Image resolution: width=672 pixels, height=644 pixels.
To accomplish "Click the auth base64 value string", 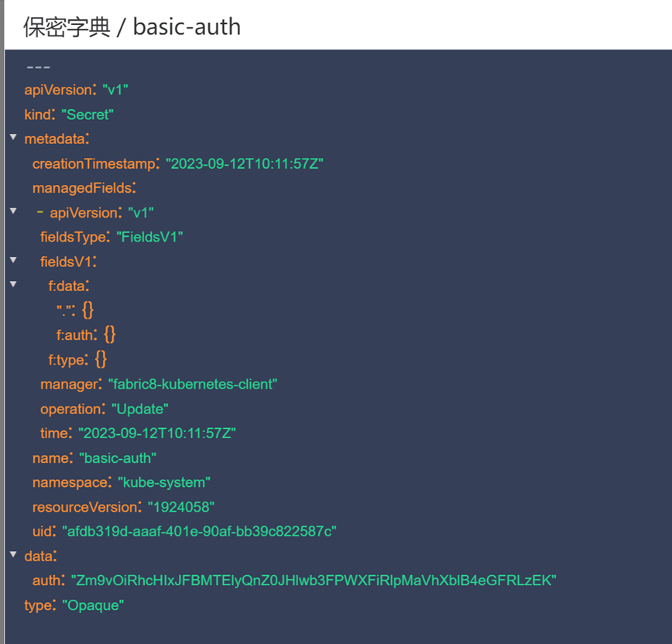I will point(314,580).
